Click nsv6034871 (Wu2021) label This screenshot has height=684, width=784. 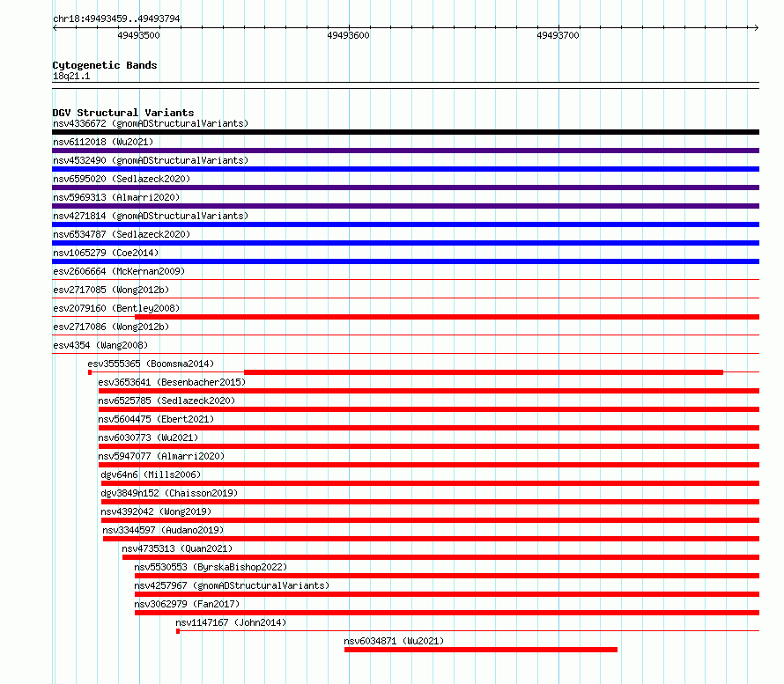(394, 641)
